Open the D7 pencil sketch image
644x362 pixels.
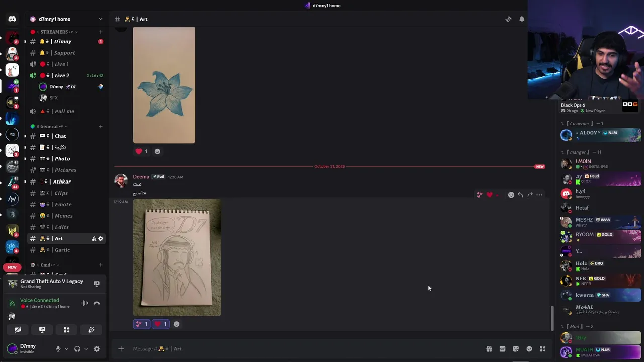(177, 257)
